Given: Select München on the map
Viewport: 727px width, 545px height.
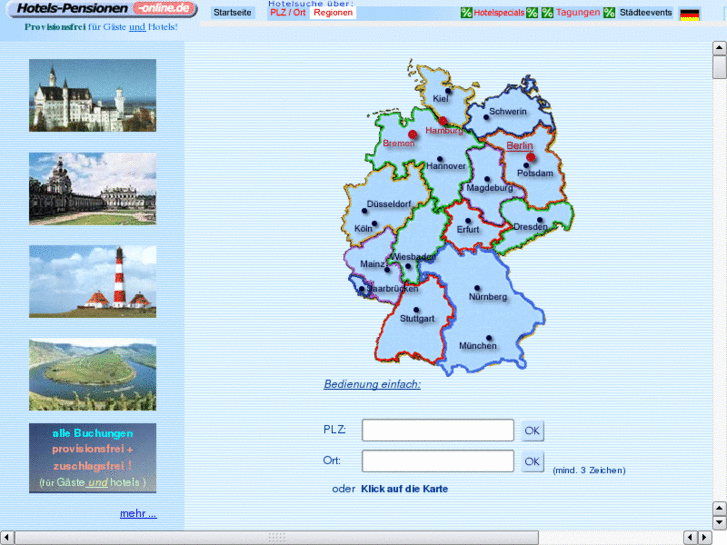Looking at the screenshot, I should 478,346.
